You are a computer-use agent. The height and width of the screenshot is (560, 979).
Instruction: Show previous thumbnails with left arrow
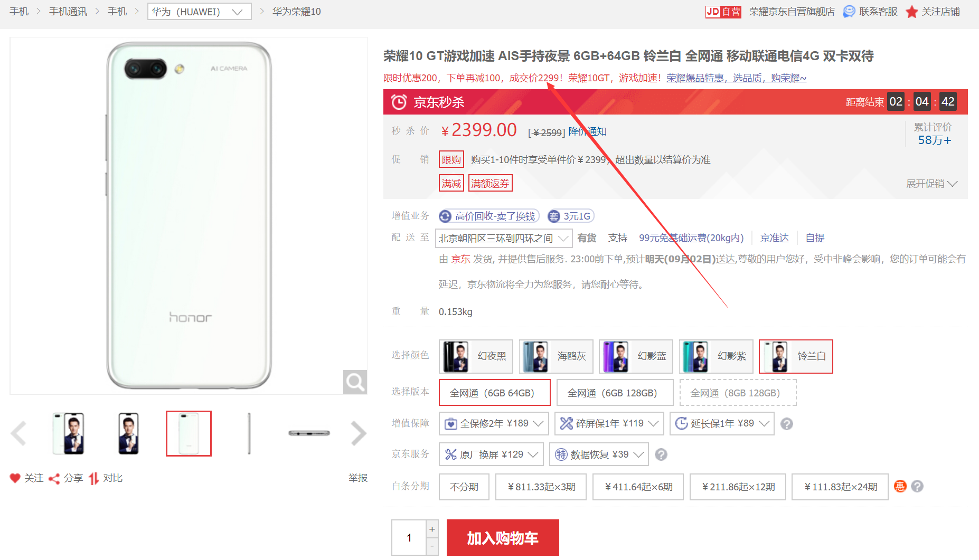point(18,433)
